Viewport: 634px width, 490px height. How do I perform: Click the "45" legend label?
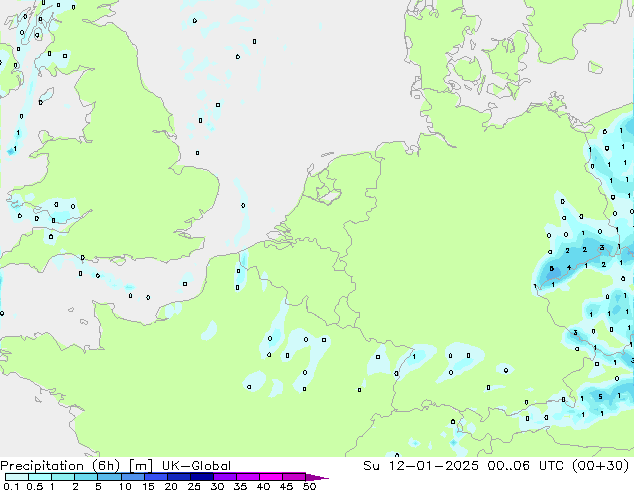tap(286, 486)
